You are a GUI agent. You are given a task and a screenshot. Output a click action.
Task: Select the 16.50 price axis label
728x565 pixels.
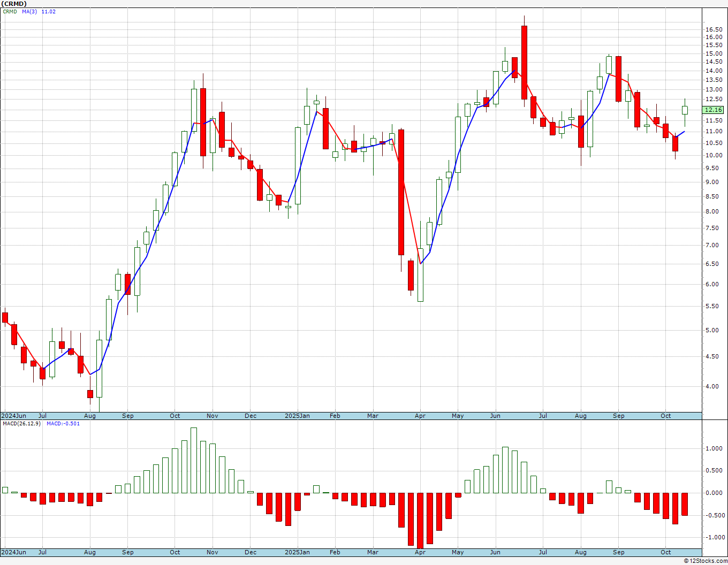click(713, 29)
